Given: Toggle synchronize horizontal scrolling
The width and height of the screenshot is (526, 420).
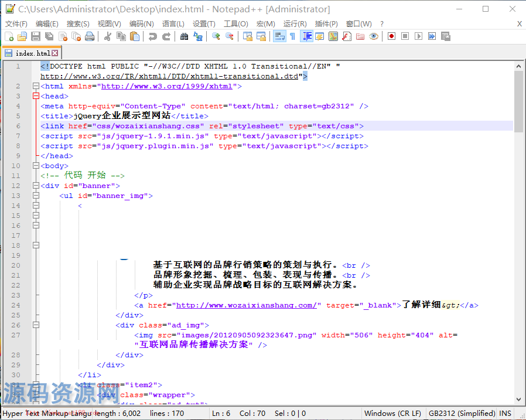Looking at the screenshot, I should pyautogui.click(x=261, y=36).
